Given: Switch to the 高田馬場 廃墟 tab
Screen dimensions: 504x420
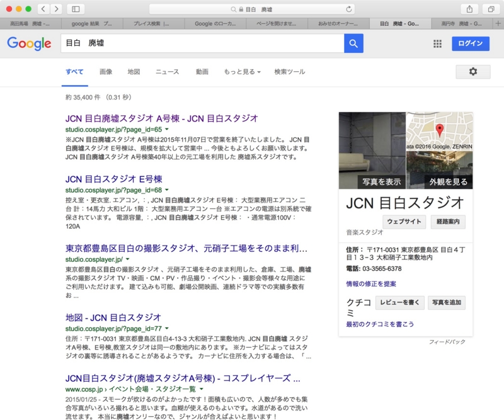Looking at the screenshot, I should click(30, 23).
